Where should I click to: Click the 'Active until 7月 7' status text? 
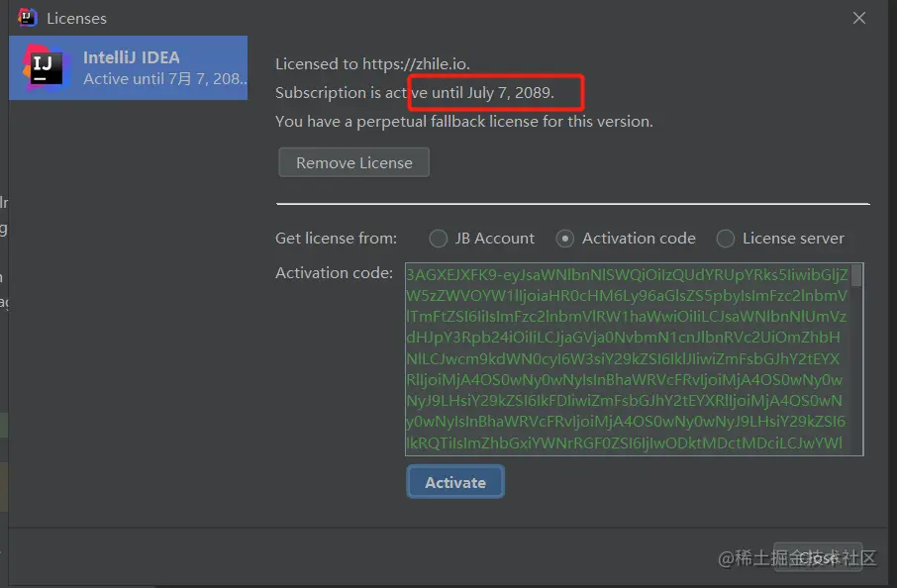click(165, 79)
